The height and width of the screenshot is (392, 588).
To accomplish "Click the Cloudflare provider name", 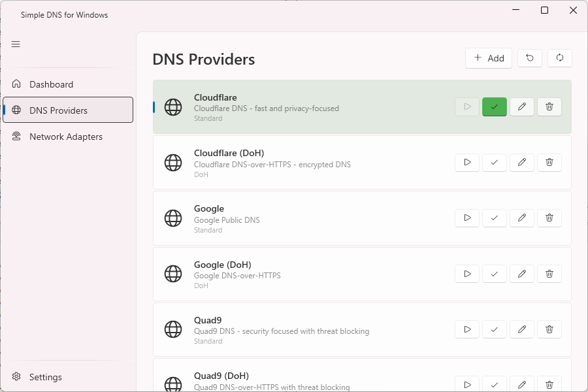I will pyautogui.click(x=215, y=97).
